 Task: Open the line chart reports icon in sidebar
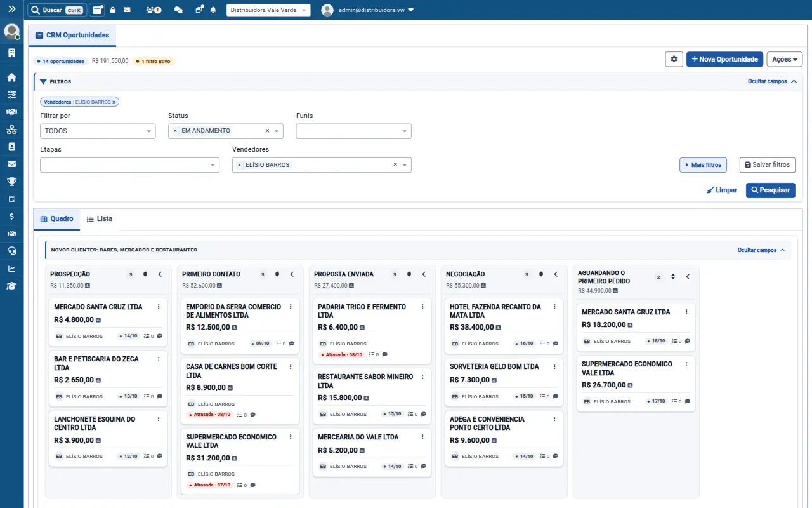11,269
